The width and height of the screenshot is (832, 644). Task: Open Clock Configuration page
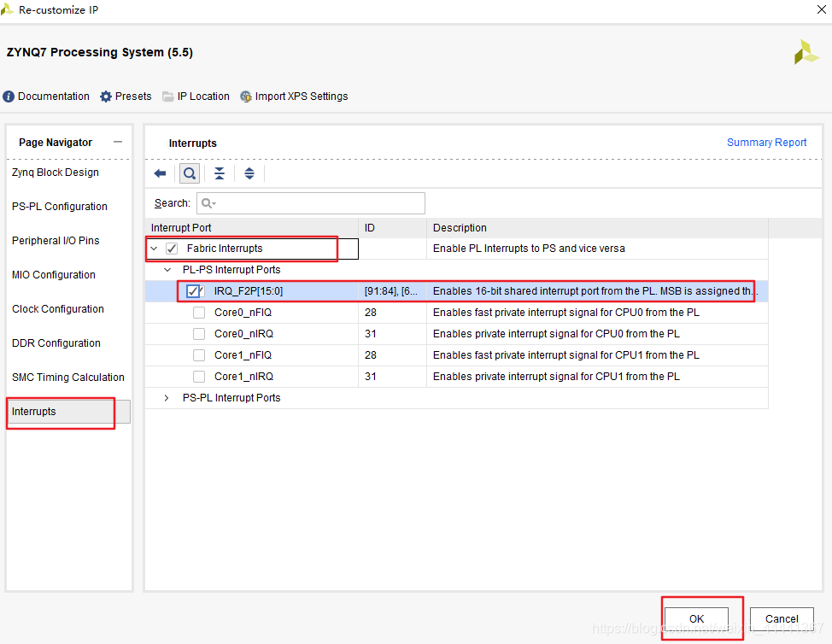pyautogui.click(x=58, y=308)
